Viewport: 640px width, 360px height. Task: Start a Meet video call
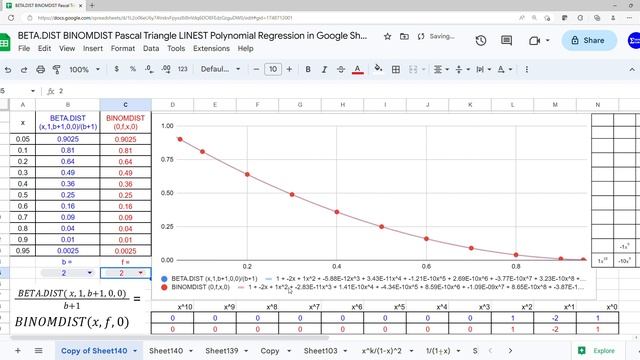pyautogui.click(x=534, y=40)
